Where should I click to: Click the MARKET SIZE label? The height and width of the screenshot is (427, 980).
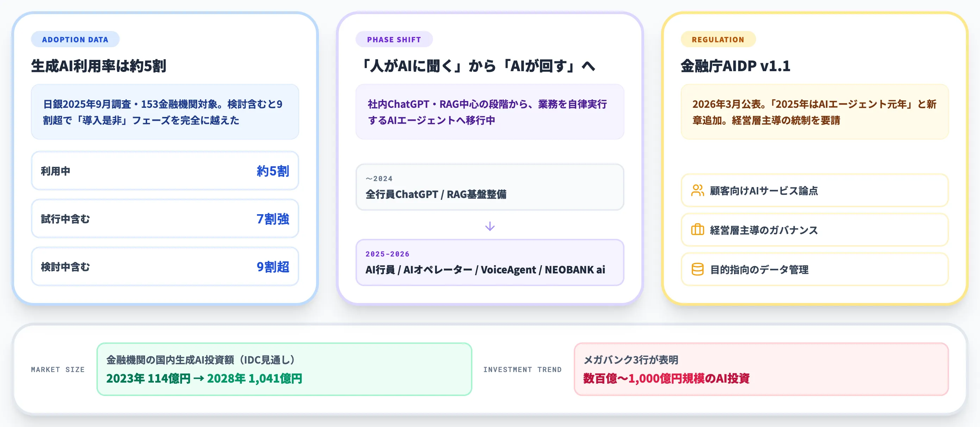coord(58,370)
